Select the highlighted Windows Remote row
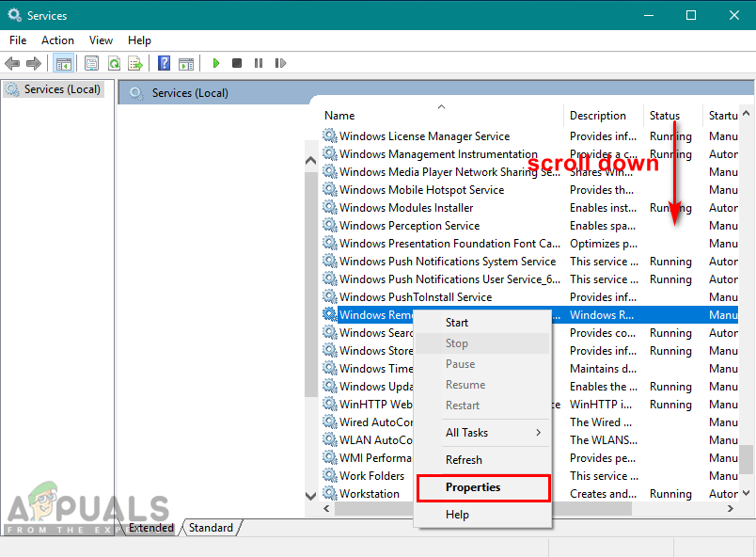 pyautogui.click(x=529, y=314)
